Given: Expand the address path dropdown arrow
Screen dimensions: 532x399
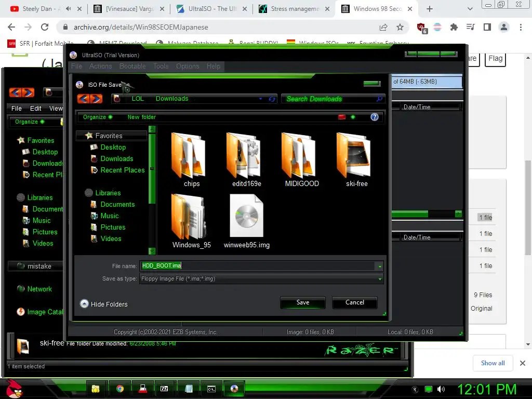Looking at the screenshot, I should [260, 99].
